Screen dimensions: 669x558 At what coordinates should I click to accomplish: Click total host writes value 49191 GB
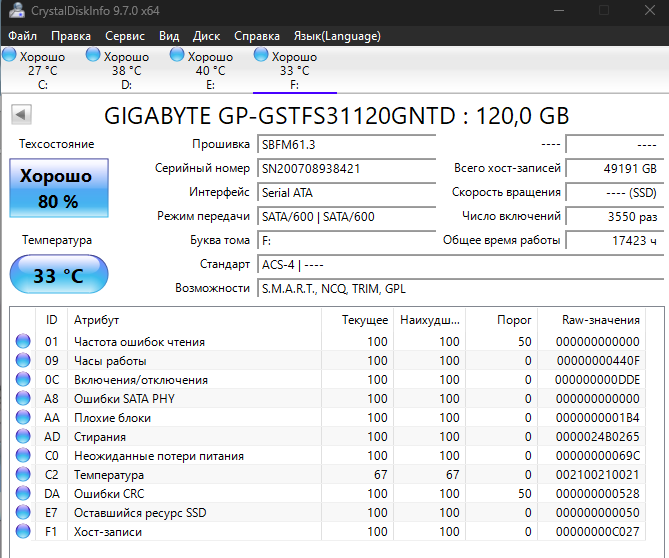615,169
